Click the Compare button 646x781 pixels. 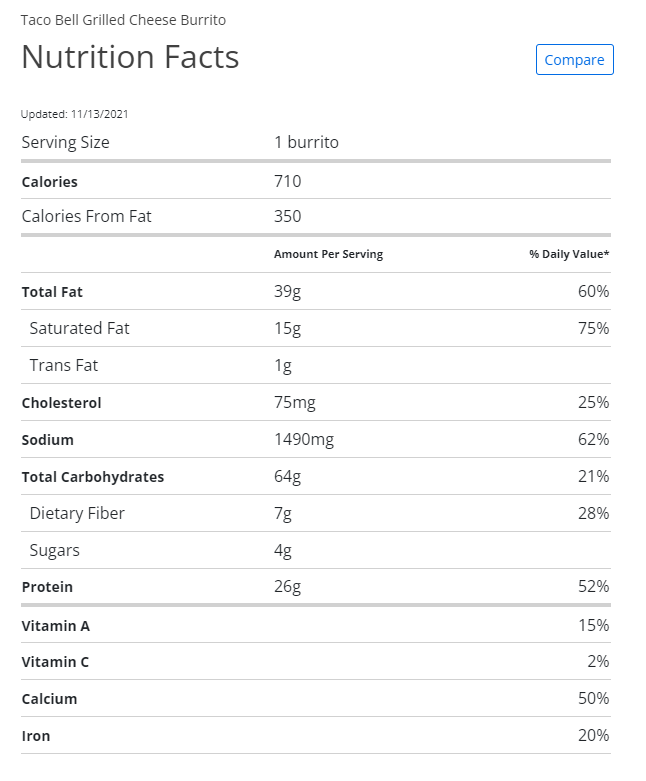pyautogui.click(x=574, y=60)
